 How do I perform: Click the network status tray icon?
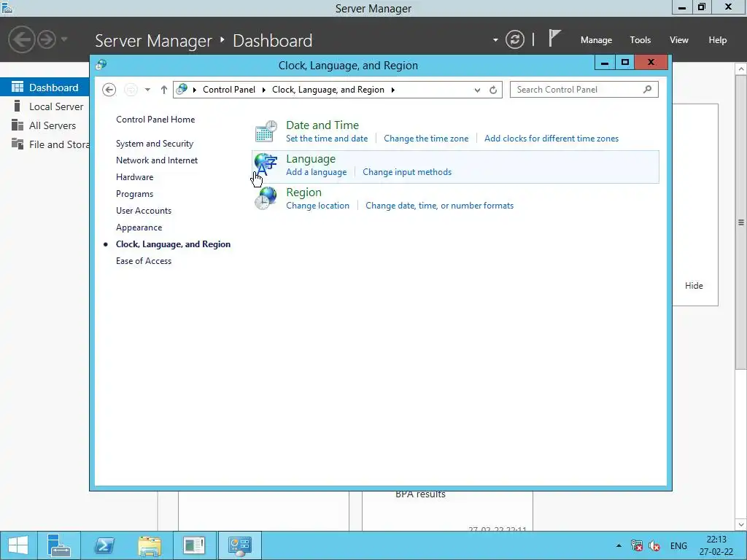pyautogui.click(x=636, y=545)
